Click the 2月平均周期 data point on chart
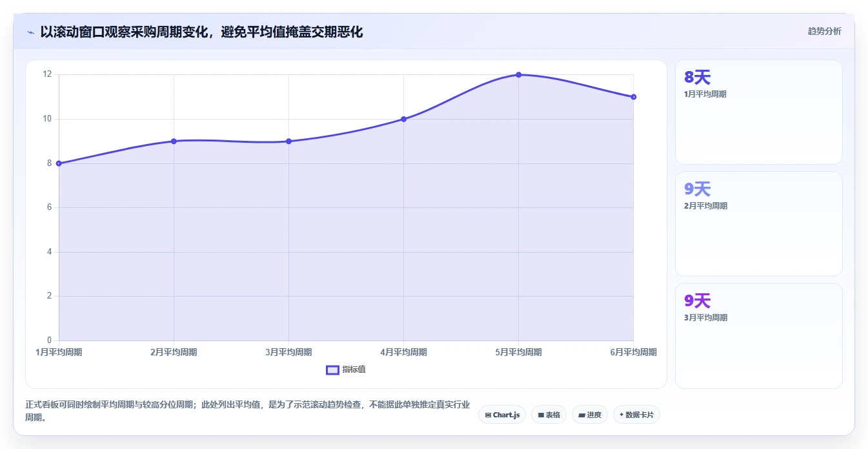Viewport: 868px width, 449px height. coord(174,141)
